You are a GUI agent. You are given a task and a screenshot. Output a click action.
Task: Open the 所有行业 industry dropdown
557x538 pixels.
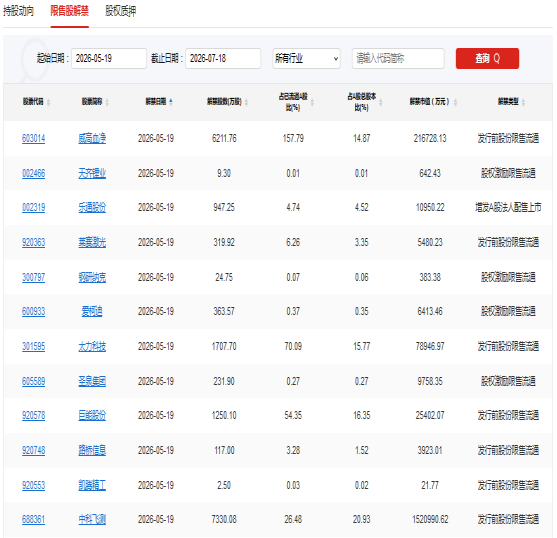point(307,58)
